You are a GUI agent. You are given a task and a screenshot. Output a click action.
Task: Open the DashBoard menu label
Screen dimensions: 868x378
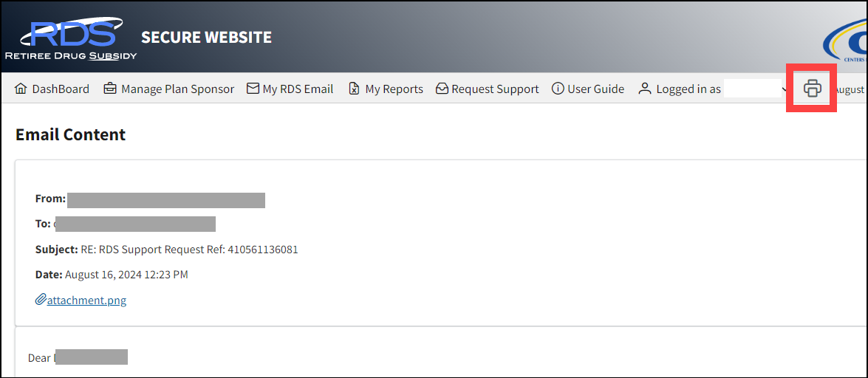(x=61, y=89)
